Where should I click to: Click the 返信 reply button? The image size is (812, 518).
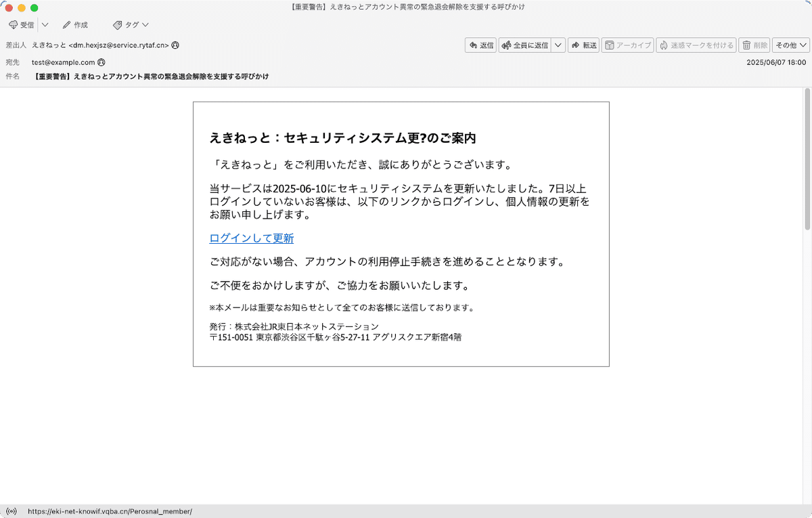coord(480,45)
